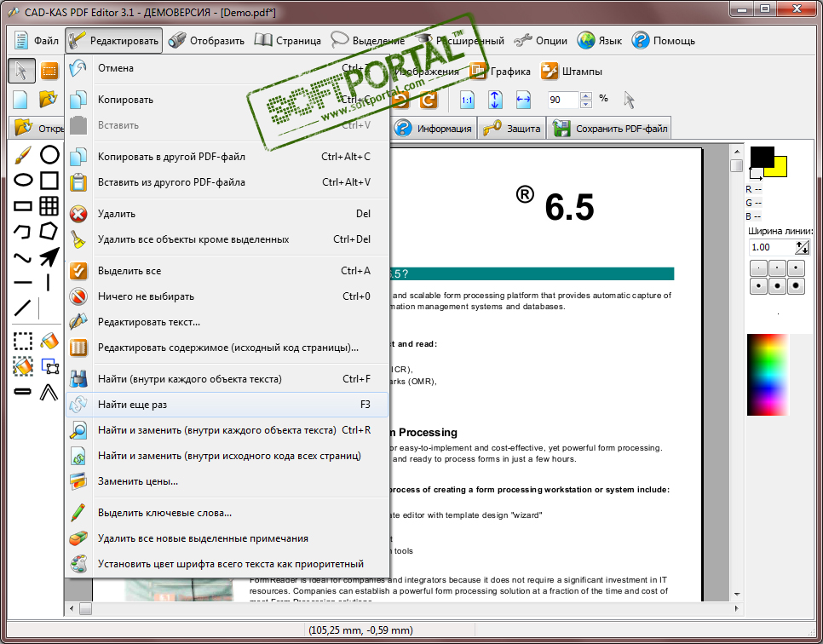
Task: Open the Графика tab
Action: point(499,71)
